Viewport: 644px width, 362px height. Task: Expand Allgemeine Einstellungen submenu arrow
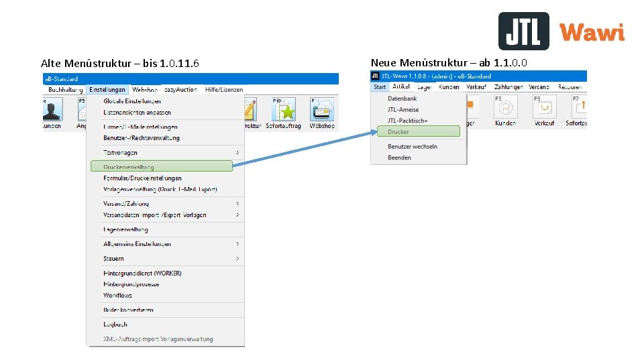click(x=237, y=244)
